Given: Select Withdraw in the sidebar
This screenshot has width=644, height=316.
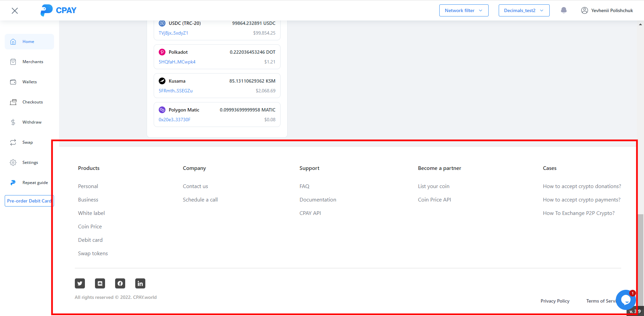Looking at the screenshot, I should [32, 122].
